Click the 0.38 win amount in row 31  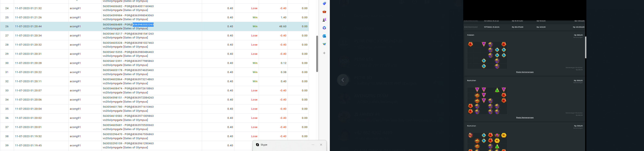(x=283, y=72)
